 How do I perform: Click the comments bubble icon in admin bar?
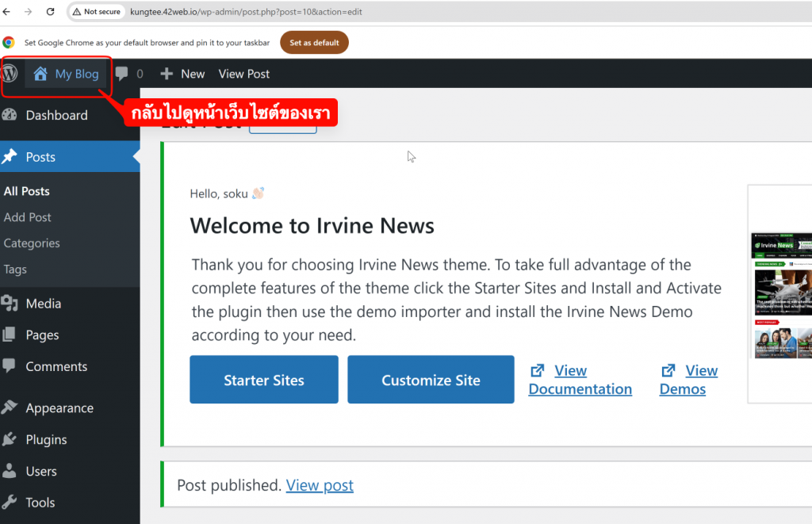(122, 74)
